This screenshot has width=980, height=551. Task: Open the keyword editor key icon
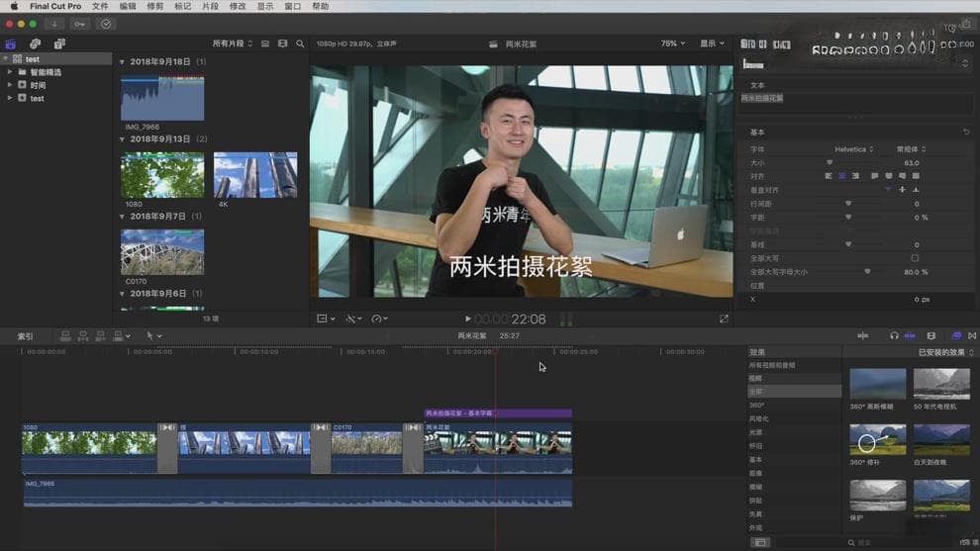point(80,24)
